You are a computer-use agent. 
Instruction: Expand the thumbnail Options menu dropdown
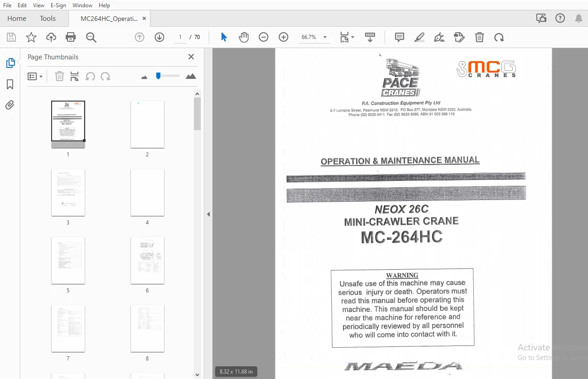[x=35, y=76]
